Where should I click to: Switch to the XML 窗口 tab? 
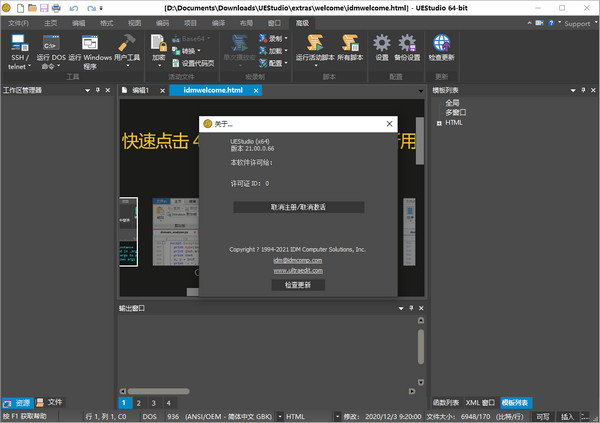point(480,402)
